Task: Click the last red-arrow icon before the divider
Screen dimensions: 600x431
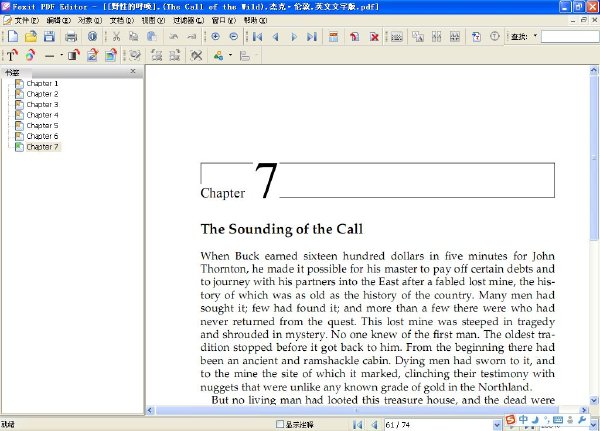Action: [111, 56]
